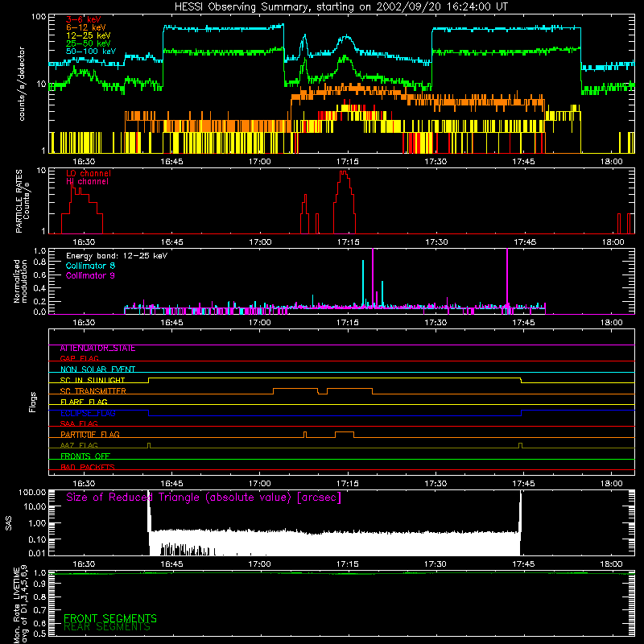This screenshot has height=644, width=644.
Task: Click the 16:45 time label under the particle rates panel
Action: pyautogui.click(x=171, y=242)
